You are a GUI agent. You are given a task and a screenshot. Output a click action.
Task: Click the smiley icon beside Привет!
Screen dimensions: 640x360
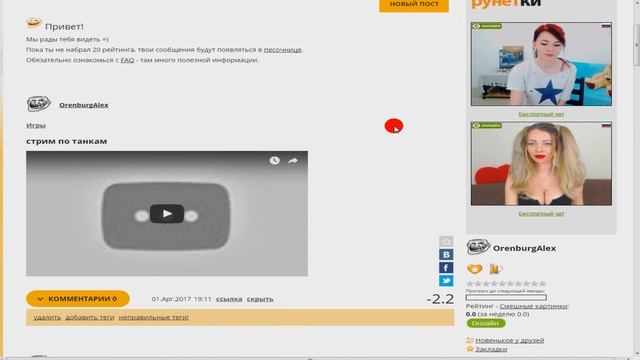[34, 23]
